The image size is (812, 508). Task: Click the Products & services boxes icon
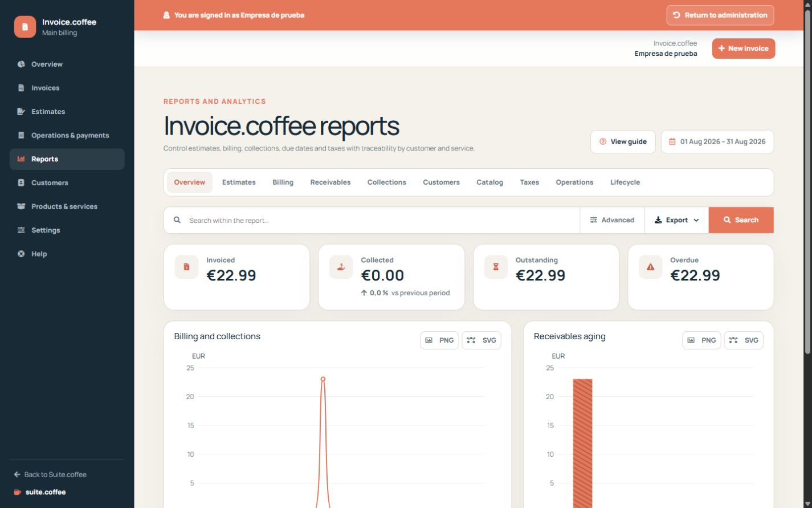[21, 206]
